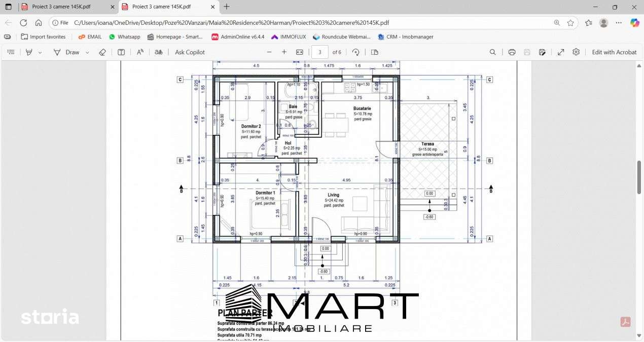Add a text box to PDF
644x342 pixels.
pyautogui.click(x=121, y=52)
